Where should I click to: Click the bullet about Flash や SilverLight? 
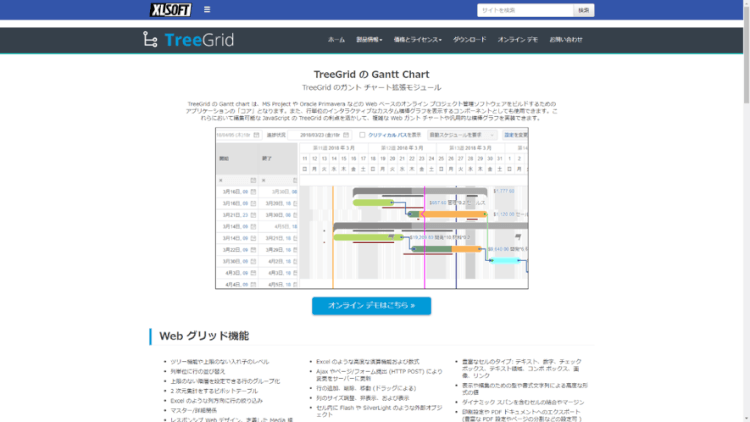pos(379,411)
